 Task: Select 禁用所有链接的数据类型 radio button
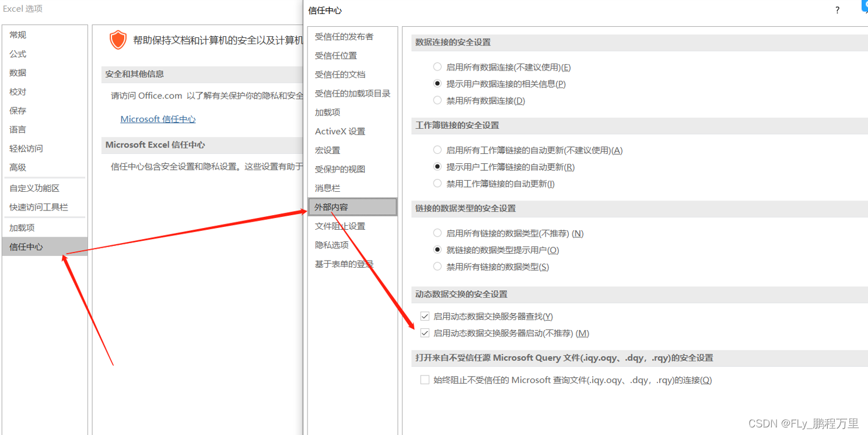tap(437, 266)
